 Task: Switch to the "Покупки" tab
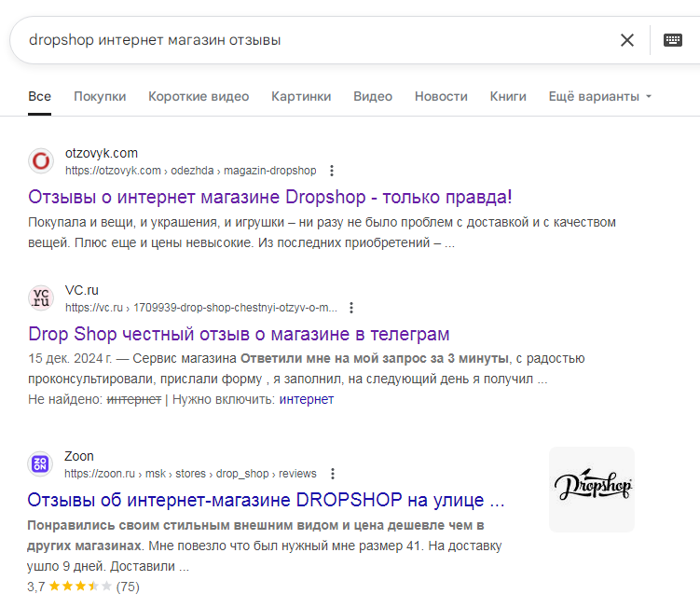pyautogui.click(x=100, y=96)
